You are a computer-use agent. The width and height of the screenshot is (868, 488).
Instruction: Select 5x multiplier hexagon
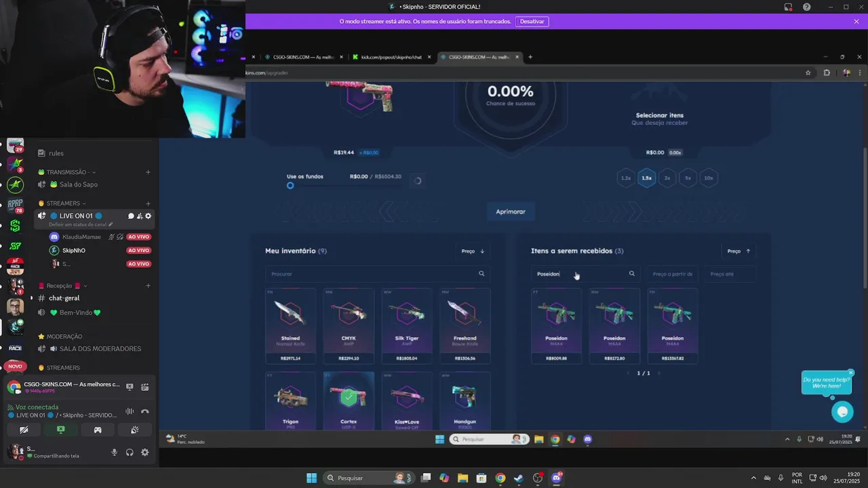tap(688, 178)
